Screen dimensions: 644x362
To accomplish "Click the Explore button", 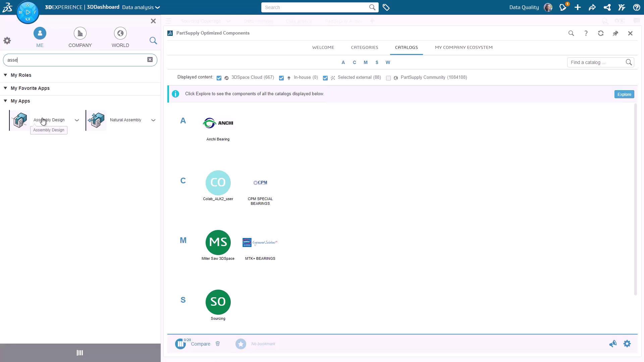I will point(624,94).
